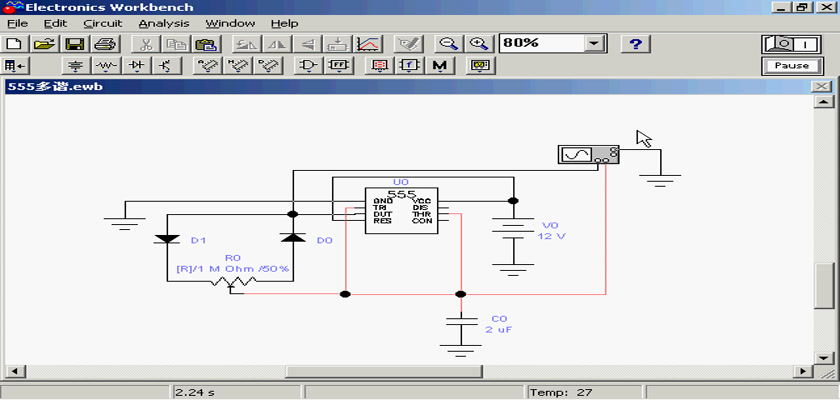Click the Flip Horizontal icon
Viewport: 840px width, 400px height.
coord(276,44)
